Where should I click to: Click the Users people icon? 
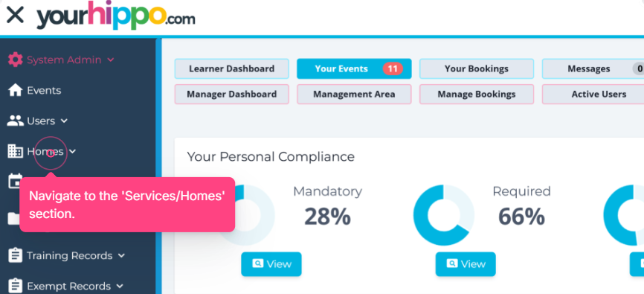pyautogui.click(x=16, y=121)
